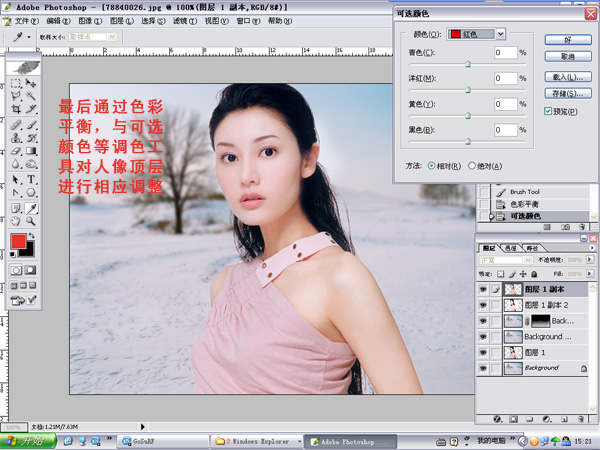This screenshot has height=450, width=600.
Task: Toggle visibility of the Back... masked layer
Action: point(483,321)
